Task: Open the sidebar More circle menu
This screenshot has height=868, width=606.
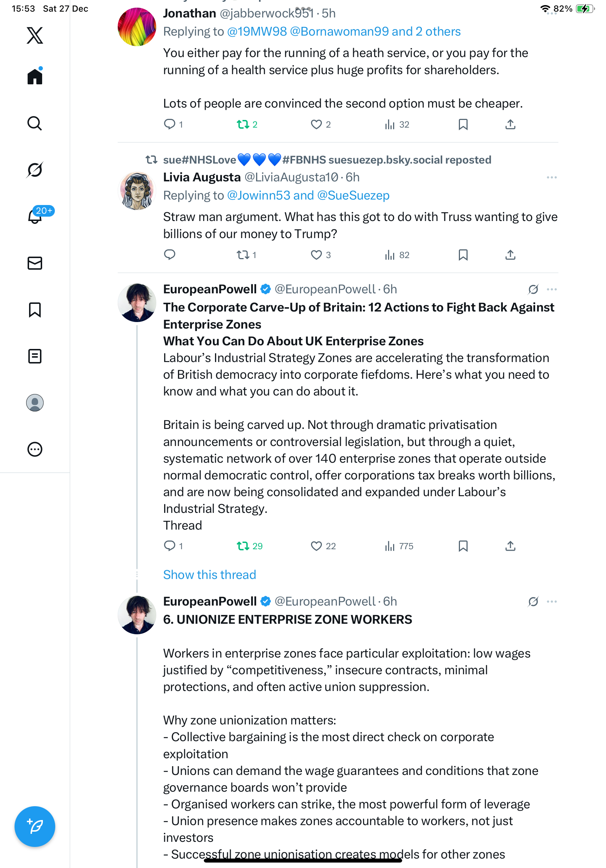Action: (35, 450)
